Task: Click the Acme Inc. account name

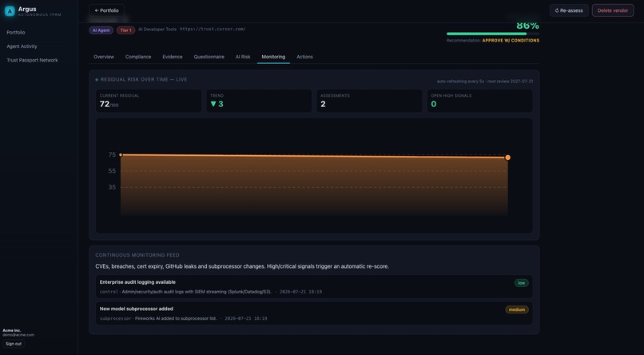Action: (12, 330)
